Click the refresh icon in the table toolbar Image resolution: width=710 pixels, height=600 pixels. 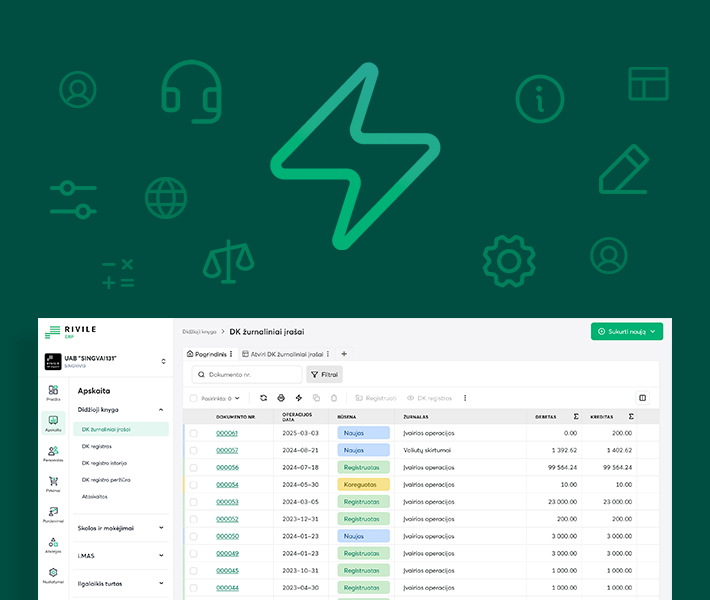264,398
